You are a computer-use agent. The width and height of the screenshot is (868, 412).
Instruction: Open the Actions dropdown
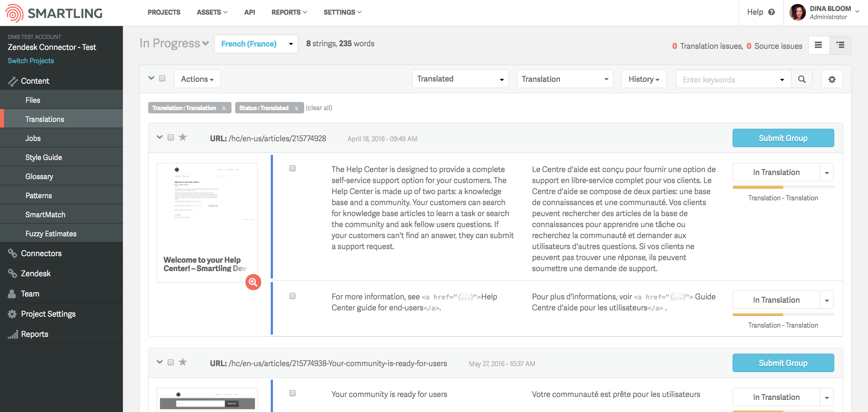coord(197,79)
